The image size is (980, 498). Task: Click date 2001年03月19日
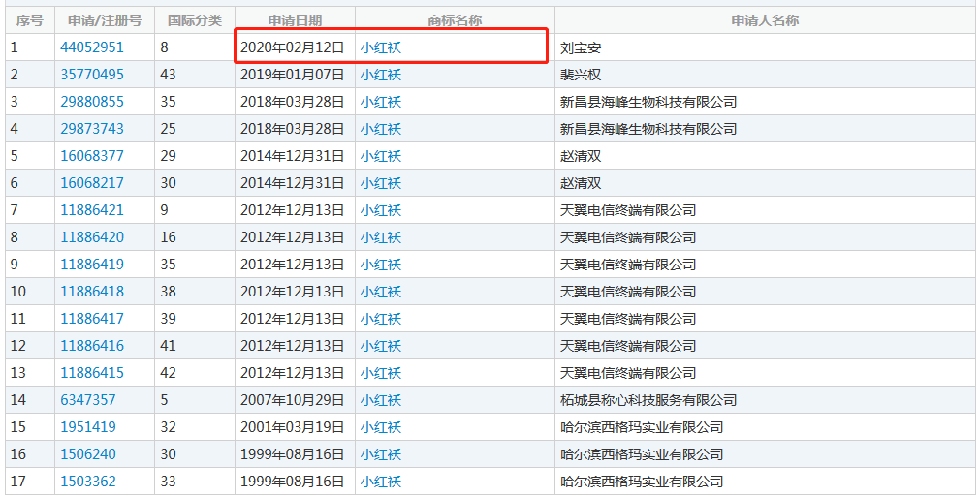[x=293, y=427]
